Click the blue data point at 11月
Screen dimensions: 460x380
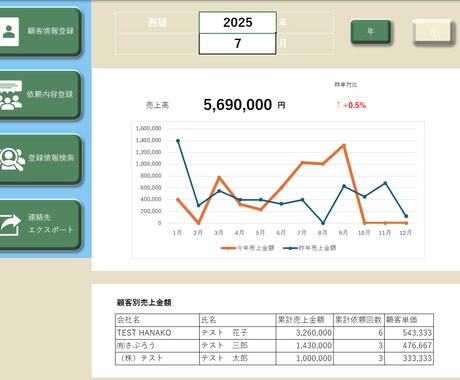tap(385, 183)
